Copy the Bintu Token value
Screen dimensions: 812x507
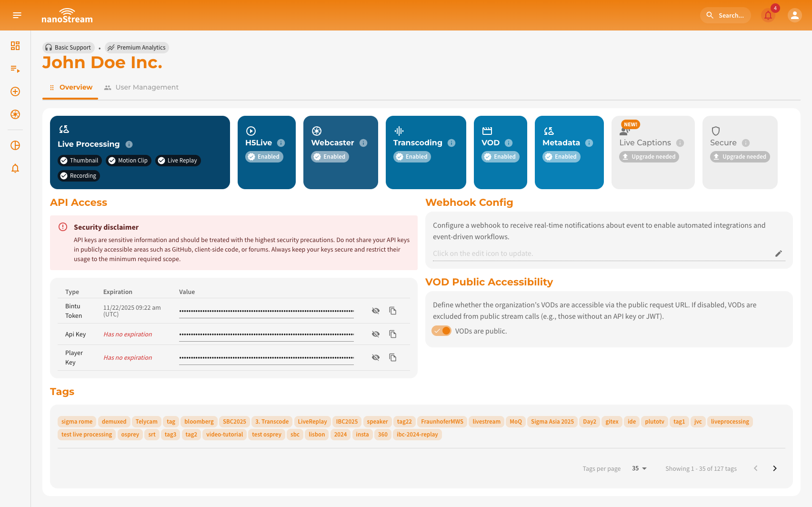pos(392,310)
